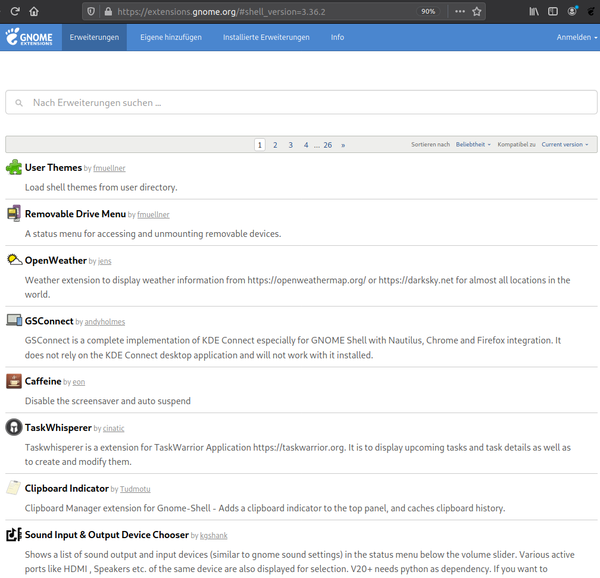Image resolution: width=600 pixels, height=578 pixels.
Task: Open the OpenWeather extension page
Action: (x=55, y=260)
